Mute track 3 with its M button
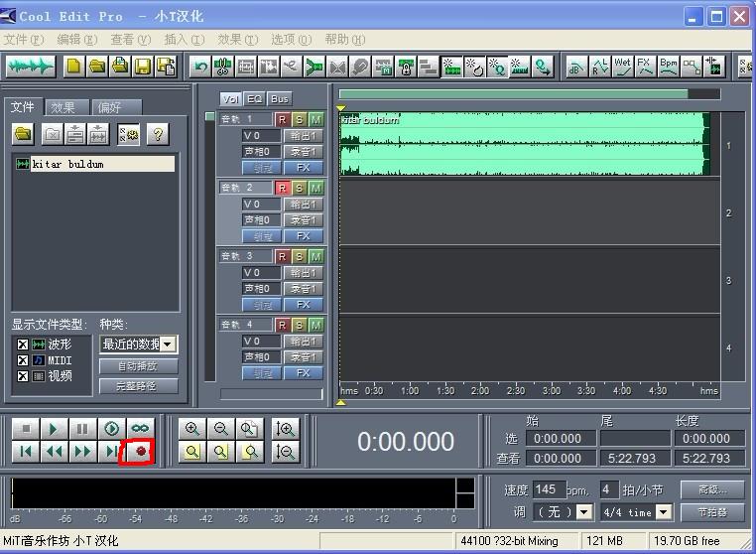This screenshot has height=554, width=756. click(x=315, y=257)
